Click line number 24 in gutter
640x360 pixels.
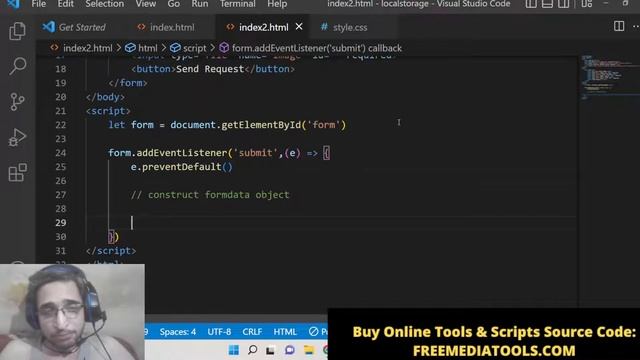(60, 153)
